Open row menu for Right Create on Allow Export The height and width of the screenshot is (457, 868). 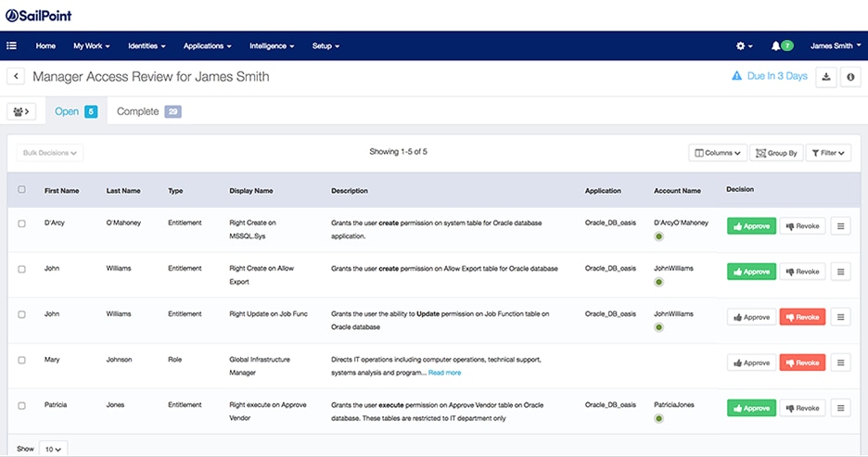(x=840, y=272)
